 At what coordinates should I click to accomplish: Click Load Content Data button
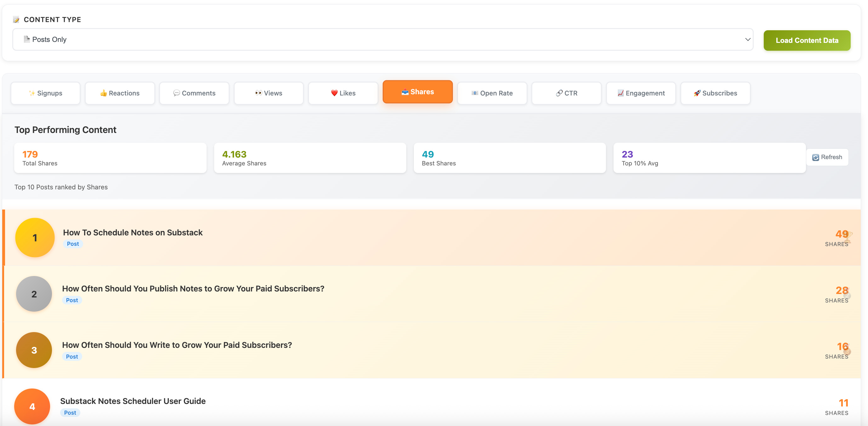[807, 40]
